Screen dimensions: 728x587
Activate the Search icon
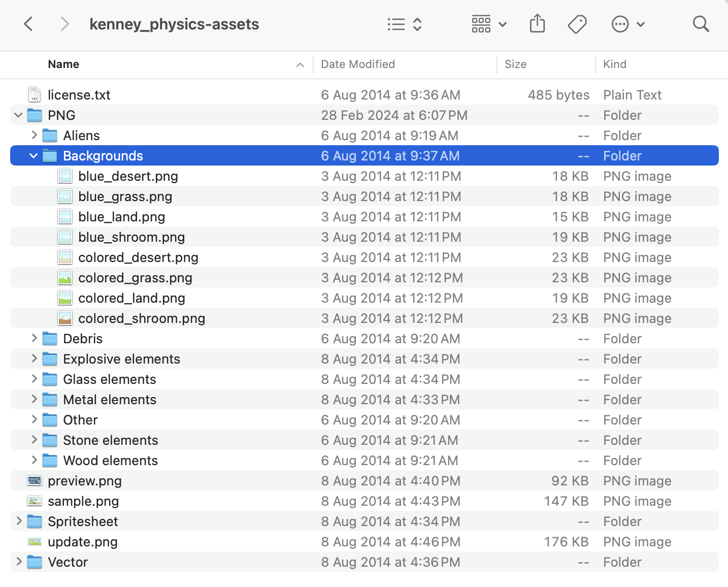[701, 24]
